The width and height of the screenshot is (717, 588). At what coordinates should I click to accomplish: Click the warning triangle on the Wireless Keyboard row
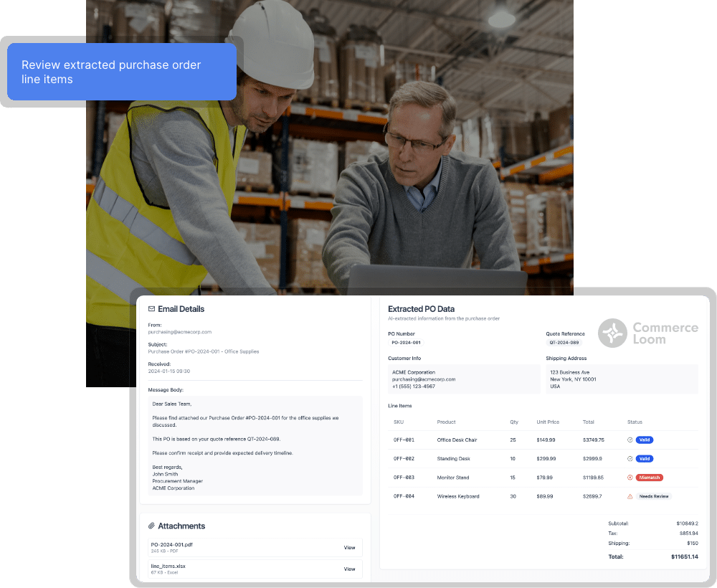tap(630, 495)
